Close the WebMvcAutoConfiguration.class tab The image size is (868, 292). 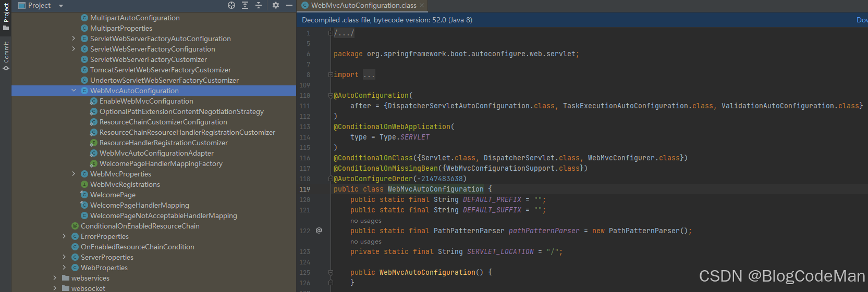(x=422, y=6)
